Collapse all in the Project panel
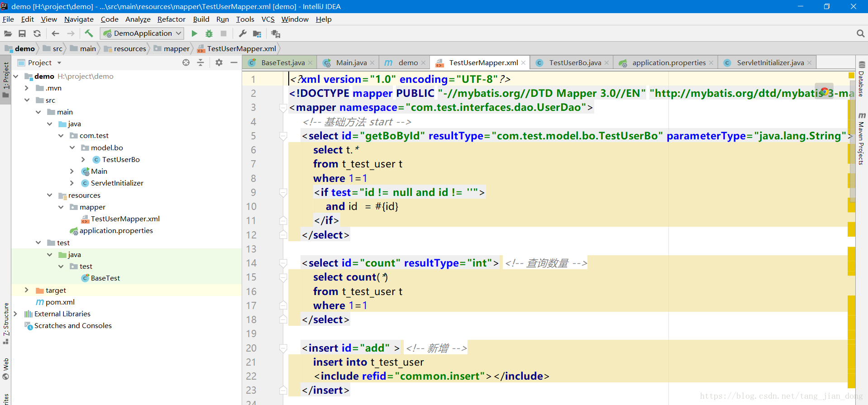The width and height of the screenshot is (868, 405). (x=200, y=62)
